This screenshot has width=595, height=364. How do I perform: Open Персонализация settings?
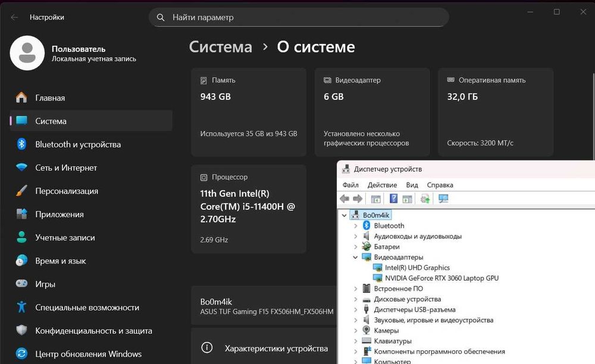click(x=91, y=191)
